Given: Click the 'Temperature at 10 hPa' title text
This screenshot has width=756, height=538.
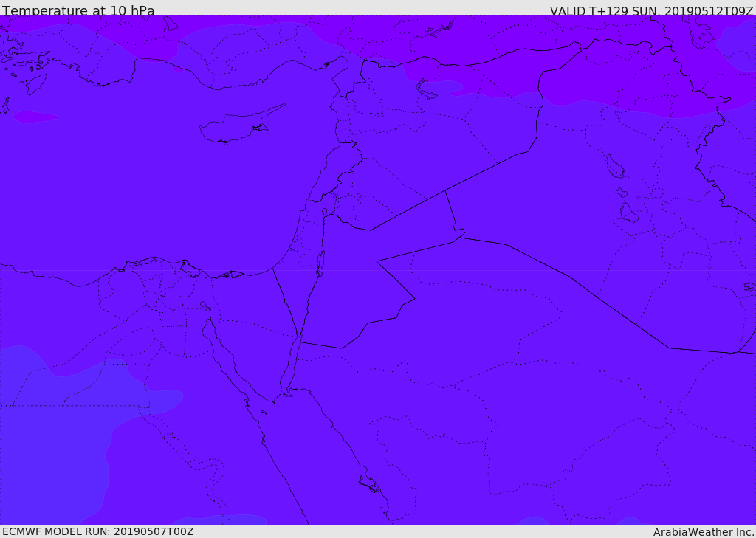Looking at the screenshot, I should pos(78,10).
